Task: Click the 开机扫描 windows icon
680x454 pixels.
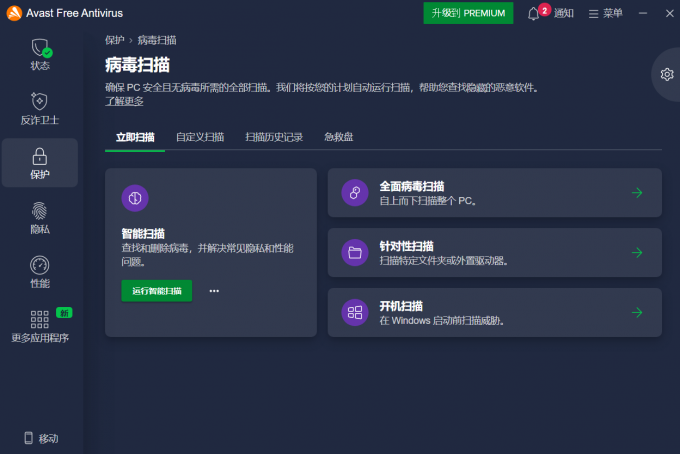Action: coord(355,312)
